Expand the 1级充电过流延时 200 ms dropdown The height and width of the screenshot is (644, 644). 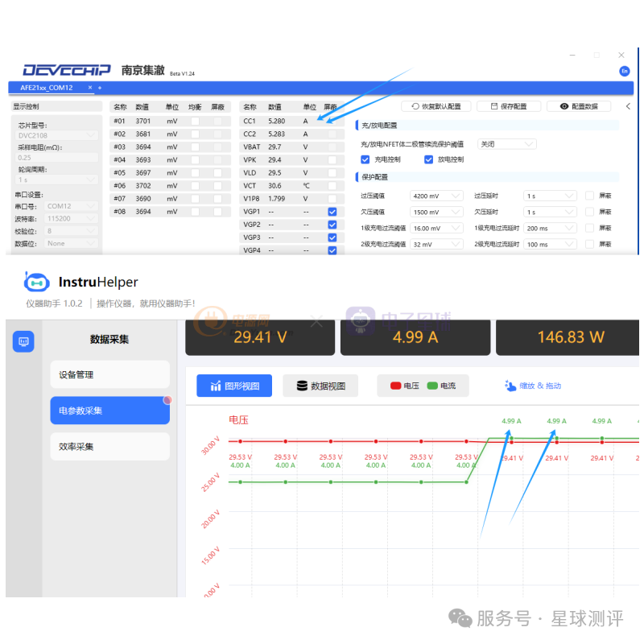(550, 228)
